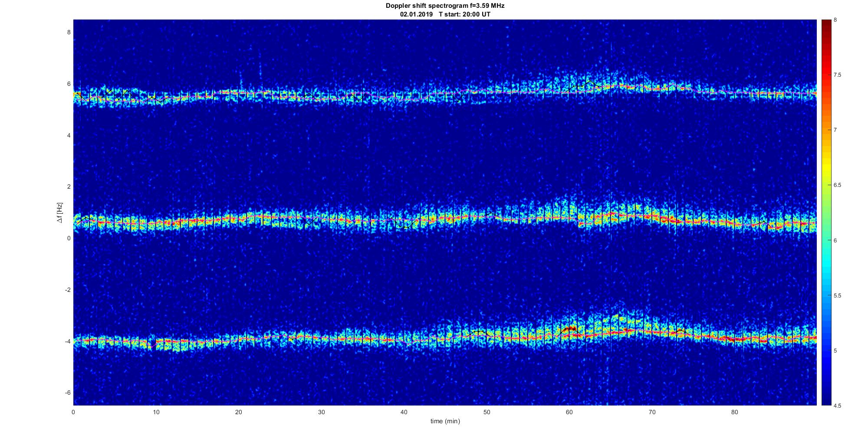Click the x-axis tick label '10'
868x435 pixels.
tap(156, 412)
